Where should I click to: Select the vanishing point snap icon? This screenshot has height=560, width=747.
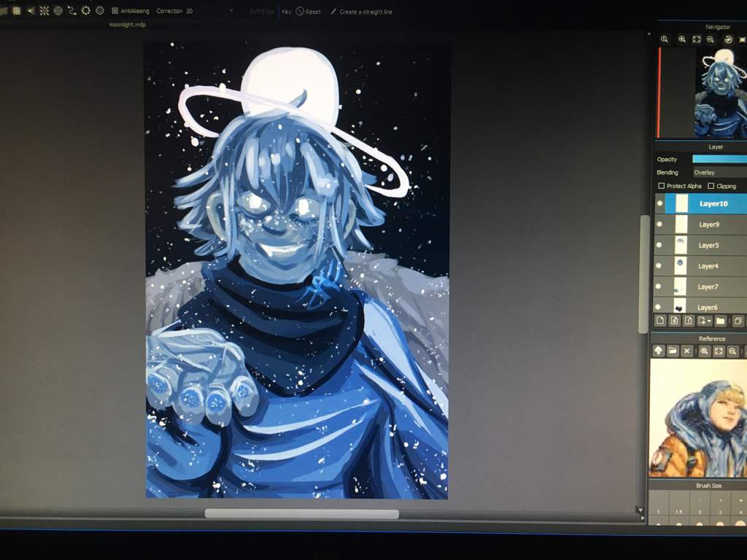coord(31,10)
